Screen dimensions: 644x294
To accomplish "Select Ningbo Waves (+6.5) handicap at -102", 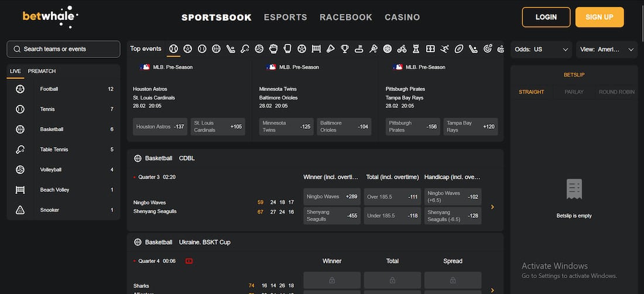I will coord(453,197).
